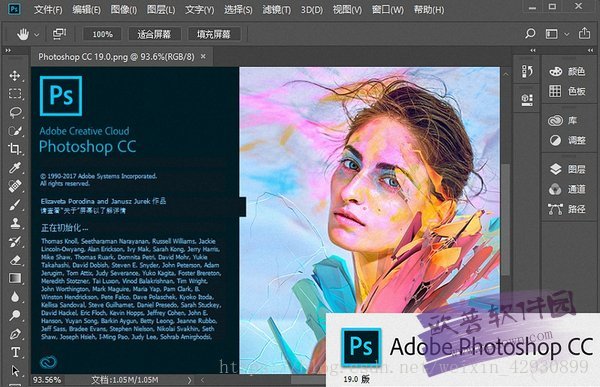Screen dimensions: 600x387
Task: Open the search icon in options bar
Action: coord(530,34)
